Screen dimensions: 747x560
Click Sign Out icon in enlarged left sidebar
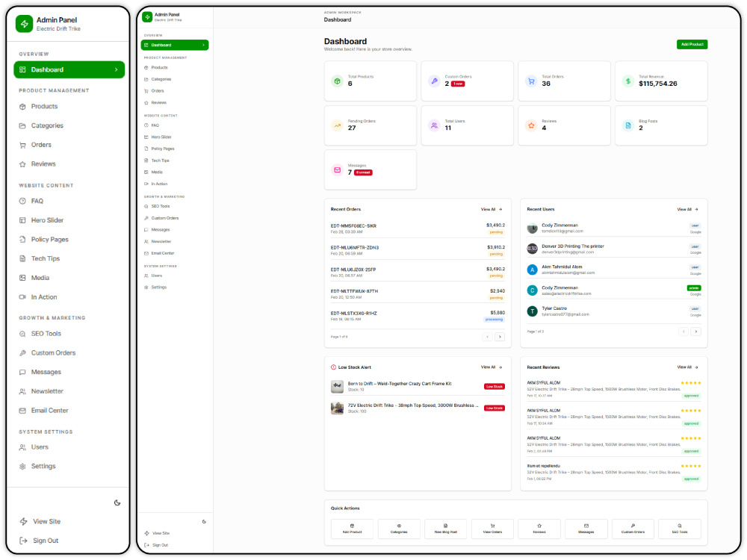tap(23, 541)
